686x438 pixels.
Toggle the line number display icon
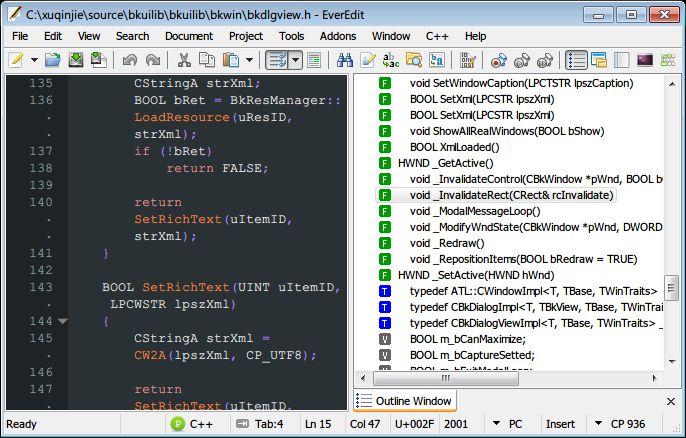click(314, 60)
